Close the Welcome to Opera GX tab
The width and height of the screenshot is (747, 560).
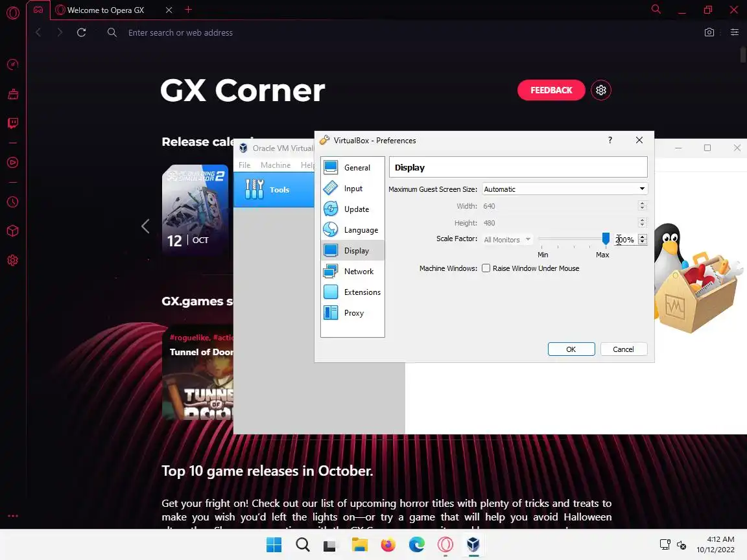(x=169, y=10)
